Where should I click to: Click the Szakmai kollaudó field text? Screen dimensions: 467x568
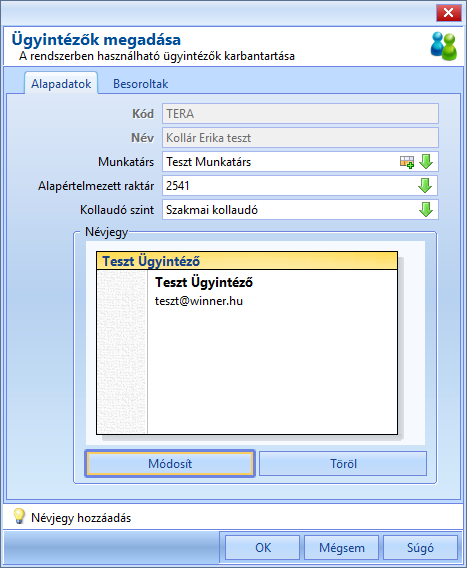tap(212, 210)
